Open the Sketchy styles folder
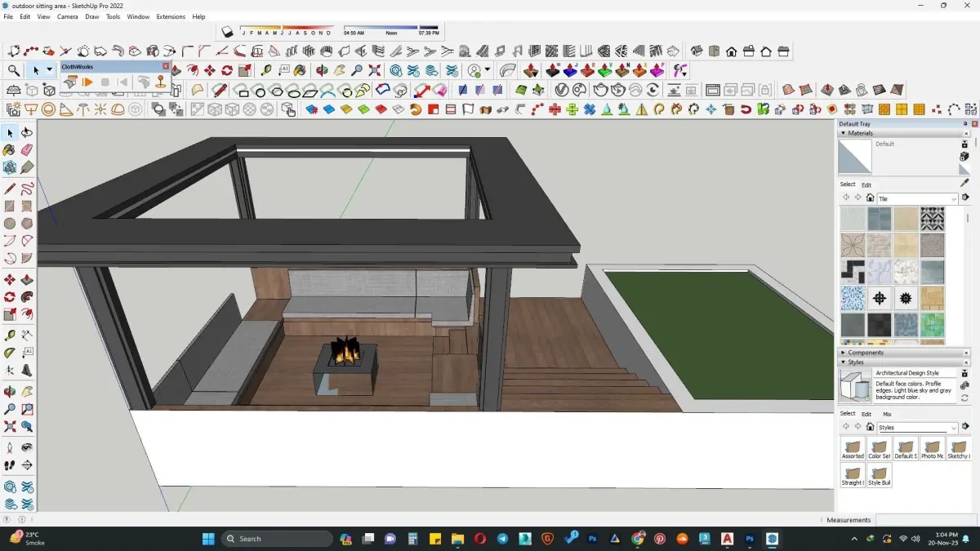This screenshot has height=551, width=980. click(x=958, y=450)
